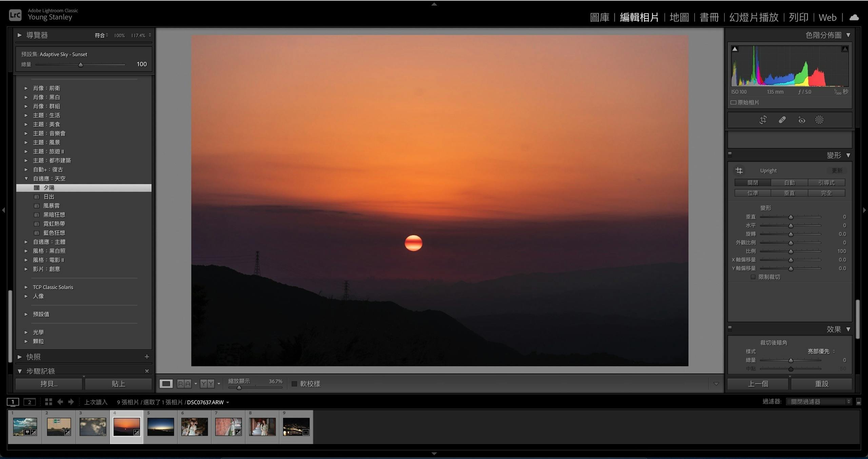Collapse the 自適應：天空 preset group
The height and width of the screenshot is (459, 868).
coord(26,179)
